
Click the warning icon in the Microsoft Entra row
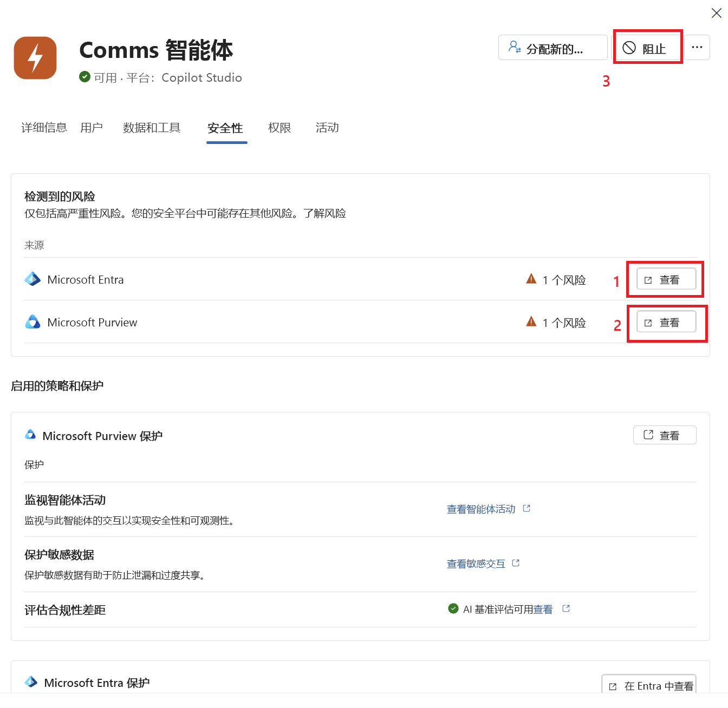click(x=531, y=279)
